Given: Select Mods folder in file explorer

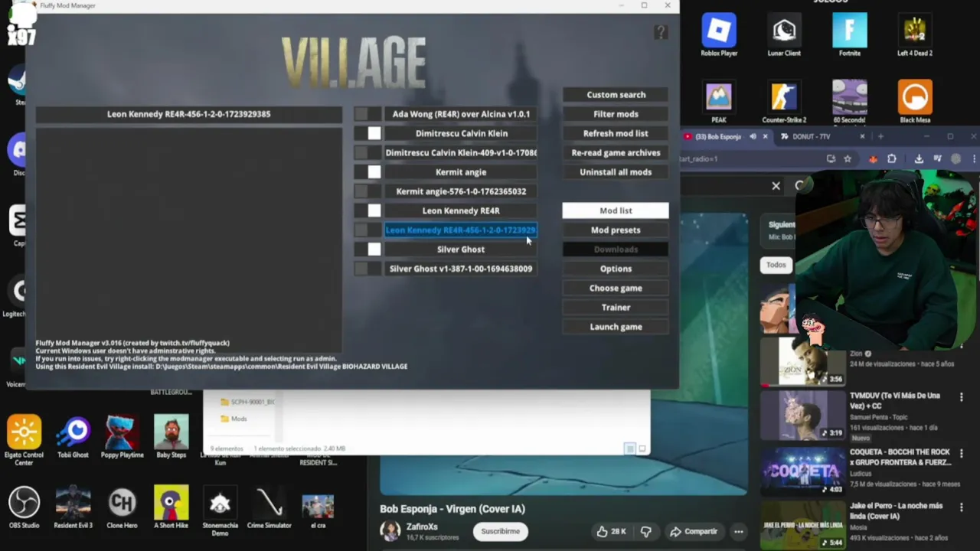Looking at the screenshot, I should pyautogui.click(x=234, y=419).
